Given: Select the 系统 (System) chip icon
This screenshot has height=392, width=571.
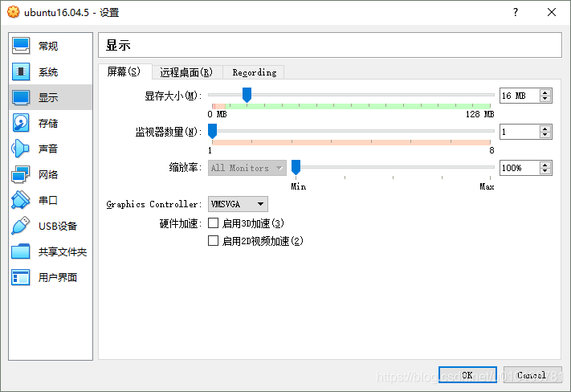Looking at the screenshot, I should click(x=21, y=71).
